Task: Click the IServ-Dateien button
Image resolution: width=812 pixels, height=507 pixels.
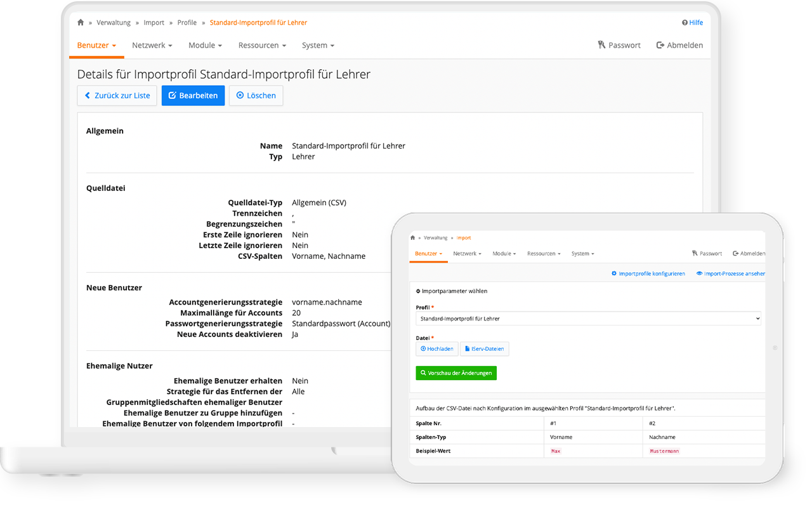Action: click(x=484, y=349)
